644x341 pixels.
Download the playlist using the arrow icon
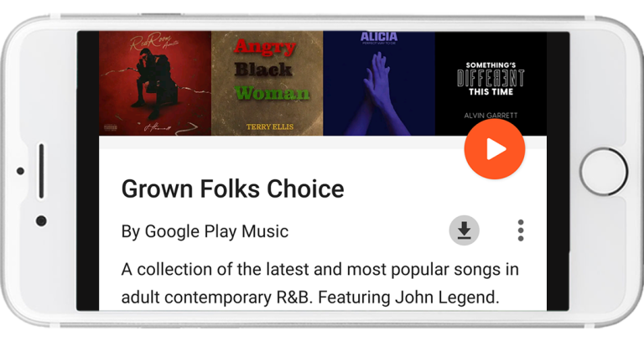tap(464, 230)
